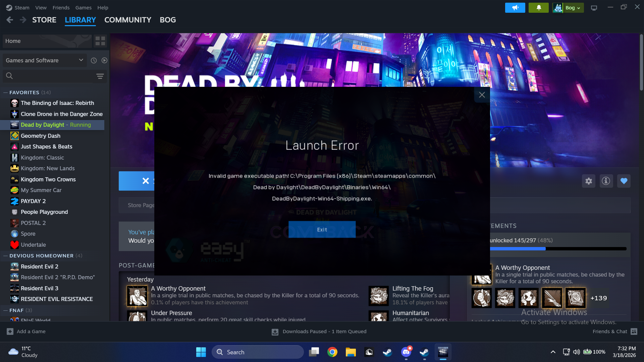Image resolution: width=644 pixels, height=362 pixels.
Task: Show ready-to-play games only icon
Action: [x=104, y=60]
